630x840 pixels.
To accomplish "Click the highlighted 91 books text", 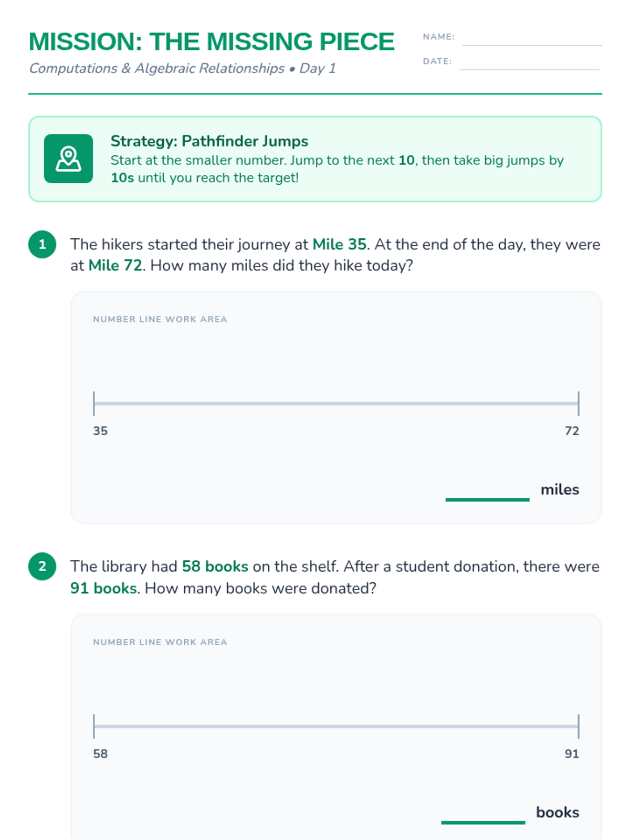I will click(103, 588).
